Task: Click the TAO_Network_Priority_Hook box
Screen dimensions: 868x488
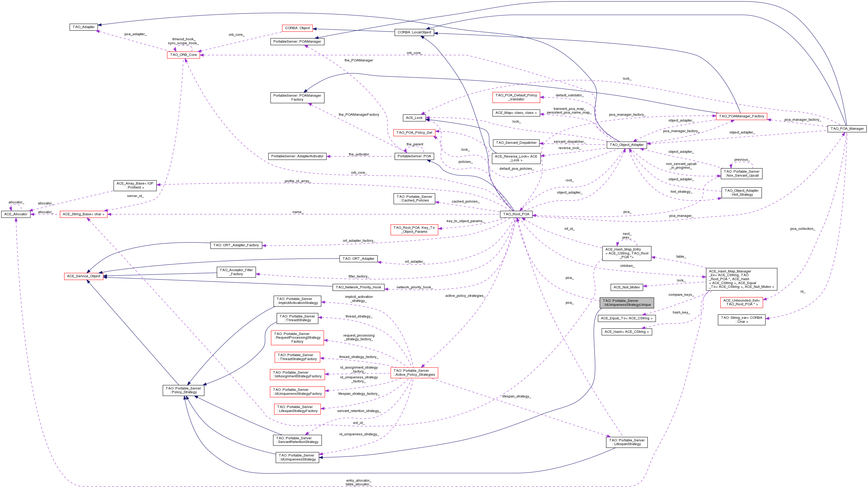Action: 358,287
